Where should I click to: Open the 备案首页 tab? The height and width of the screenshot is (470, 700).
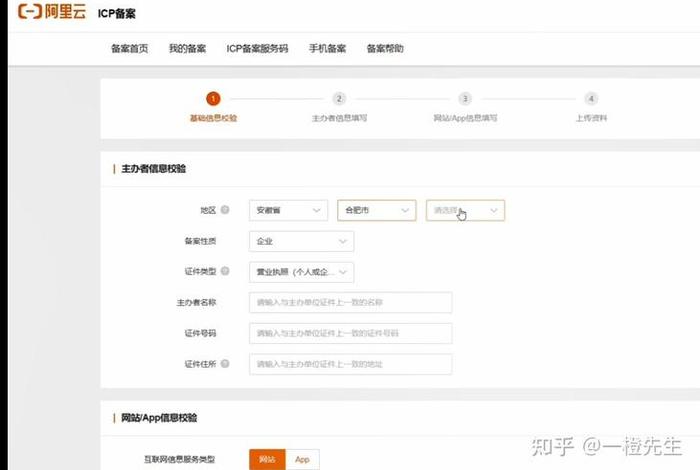click(129, 48)
